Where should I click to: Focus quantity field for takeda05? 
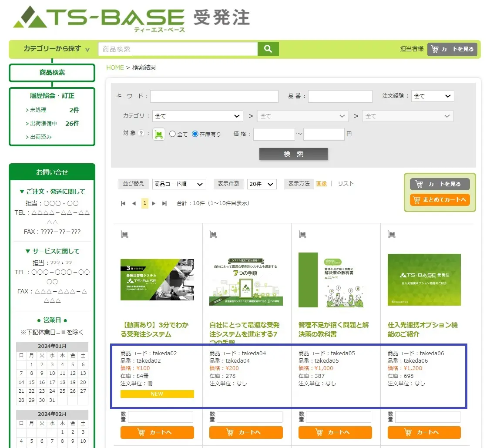coord(339,417)
